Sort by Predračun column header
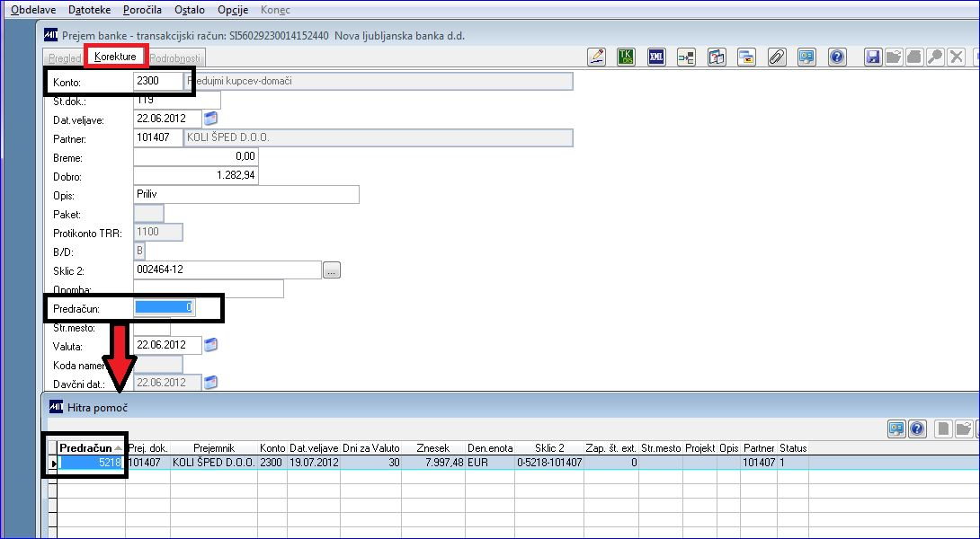This screenshot has height=539, width=980. [91, 447]
